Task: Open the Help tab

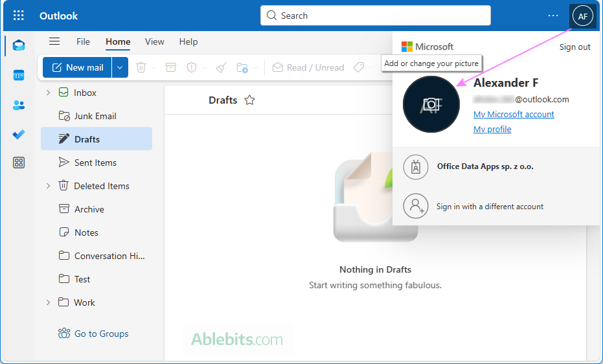Action: tap(188, 41)
